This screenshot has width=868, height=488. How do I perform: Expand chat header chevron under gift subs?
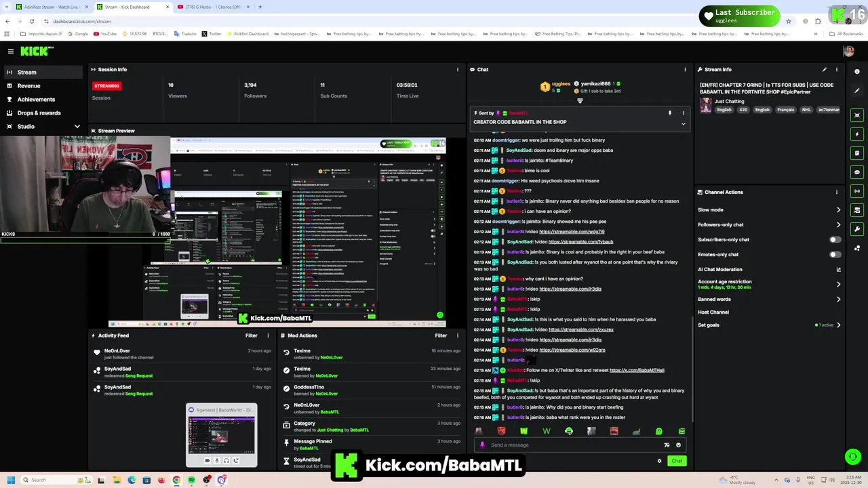click(x=580, y=101)
